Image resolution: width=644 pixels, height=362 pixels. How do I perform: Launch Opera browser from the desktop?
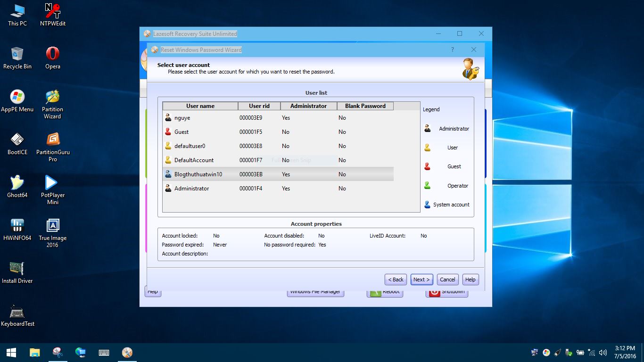[53, 58]
